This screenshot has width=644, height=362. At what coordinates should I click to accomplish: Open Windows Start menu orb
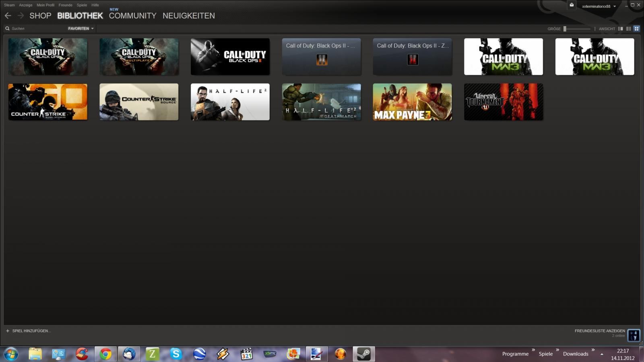tap(11, 354)
